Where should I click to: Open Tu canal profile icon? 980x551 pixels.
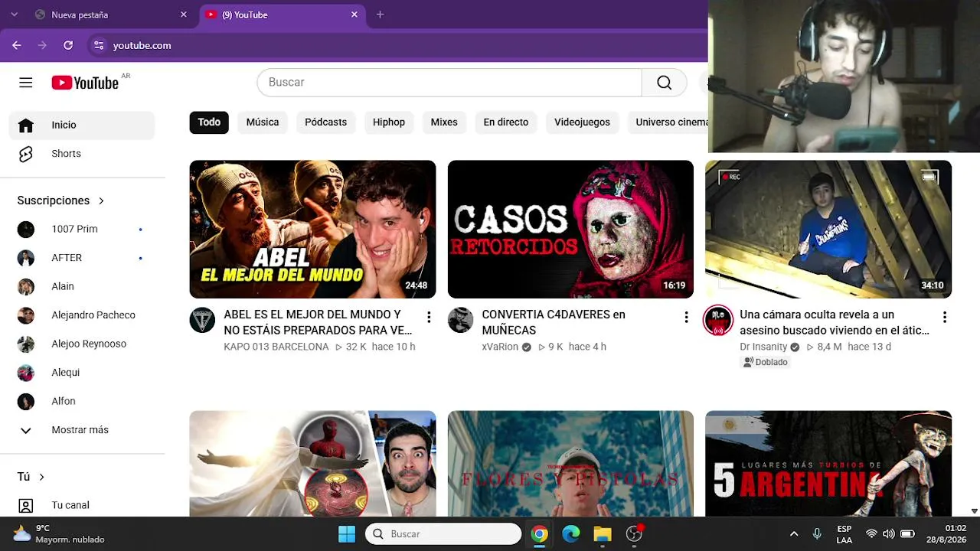coord(26,505)
